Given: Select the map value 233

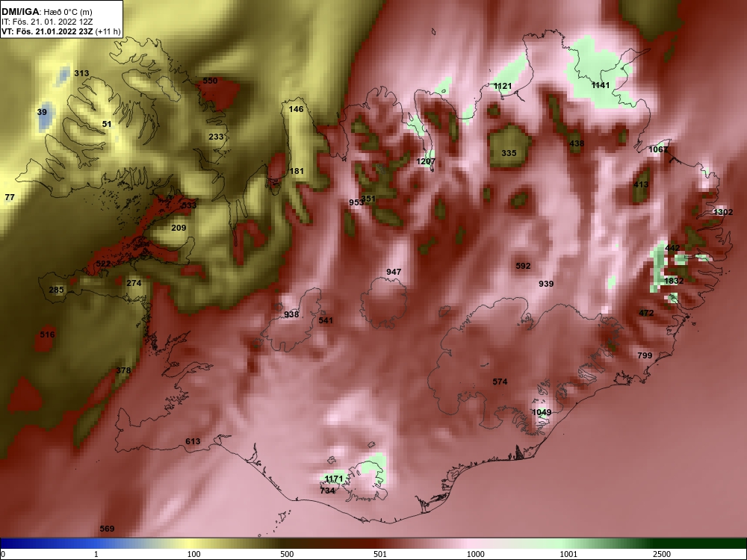Looking at the screenshot, I should [x=216, y=137].
